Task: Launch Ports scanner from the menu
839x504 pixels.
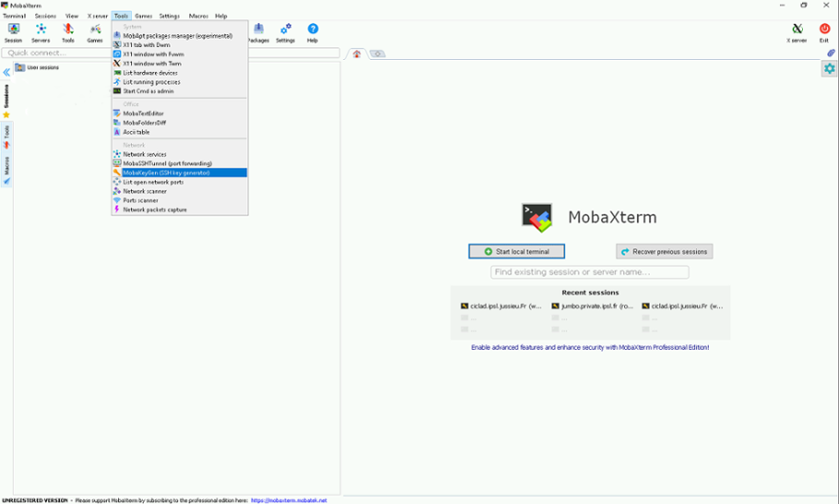Action: click(x=180, y=201)
